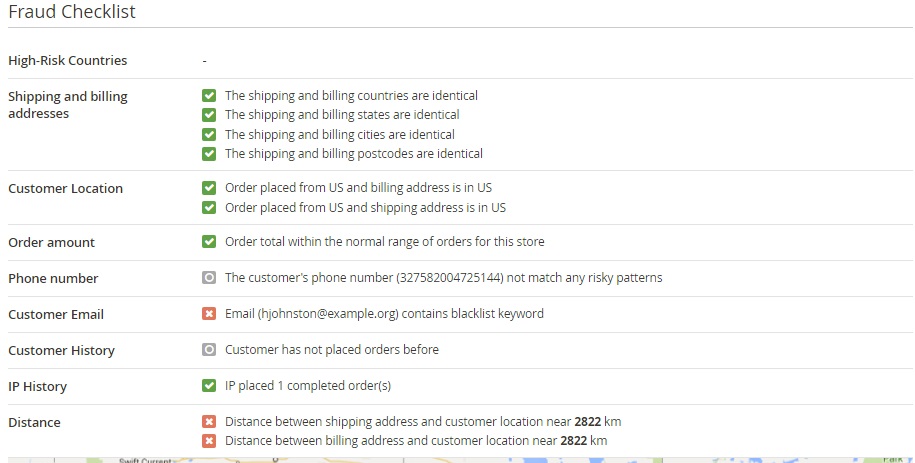Click green check beside identical billing countries
This screenshot has height=463, width=915.
pos(209,96)
